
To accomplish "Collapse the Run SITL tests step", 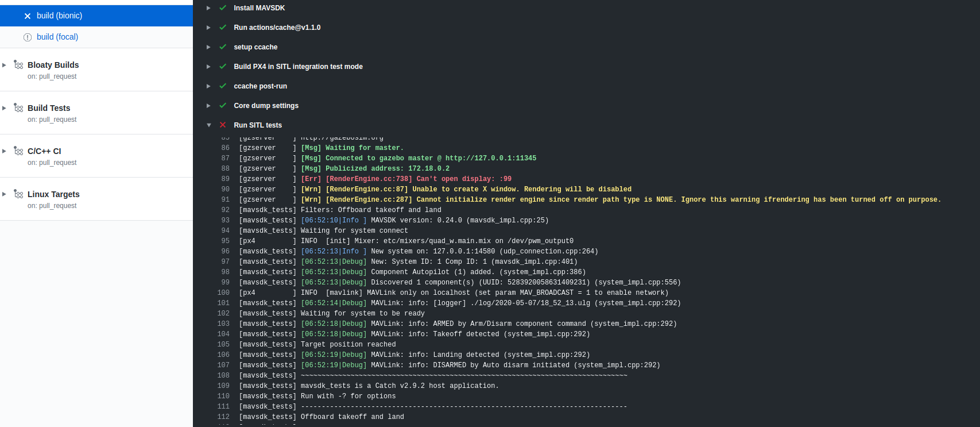I will click(x=208, y=125).
